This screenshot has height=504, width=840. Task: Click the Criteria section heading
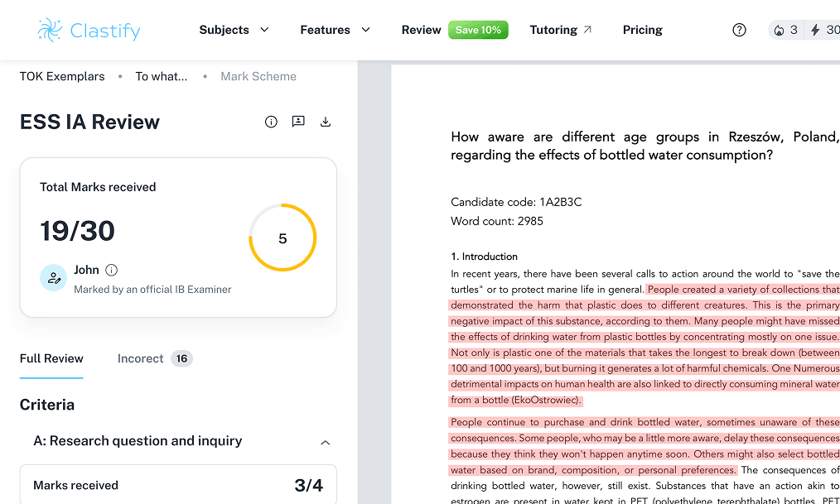tap(47, 405)
